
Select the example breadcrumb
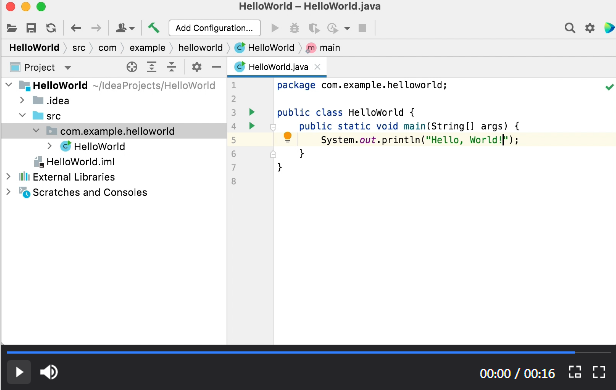(147, 48)
